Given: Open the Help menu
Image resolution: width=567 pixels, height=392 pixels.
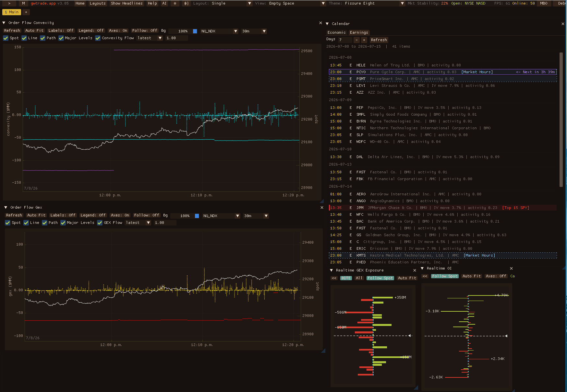Looking at the screenshot, I should [x=152, y=3].
